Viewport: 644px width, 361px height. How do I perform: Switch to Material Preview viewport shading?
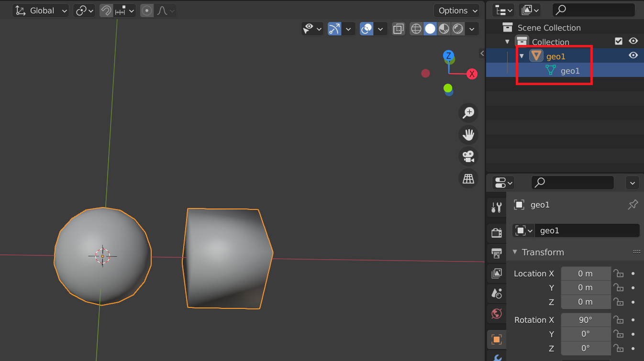click(444, 29)
